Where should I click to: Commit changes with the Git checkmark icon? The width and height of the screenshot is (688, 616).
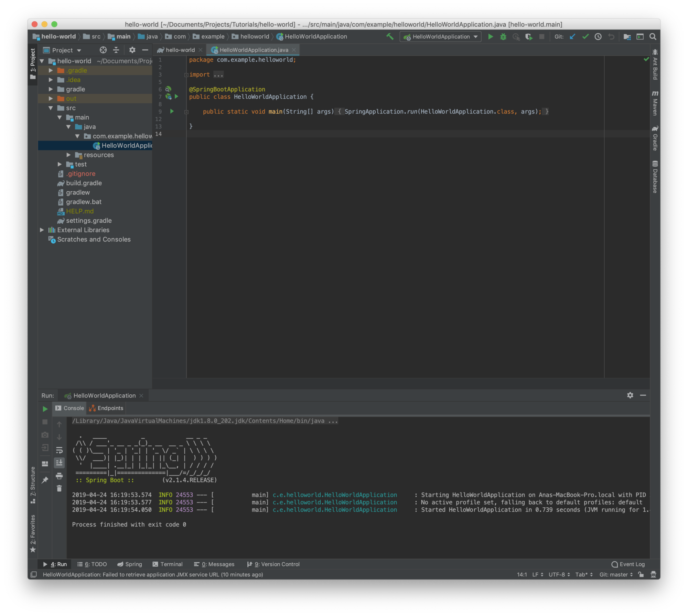pos(585,36)
